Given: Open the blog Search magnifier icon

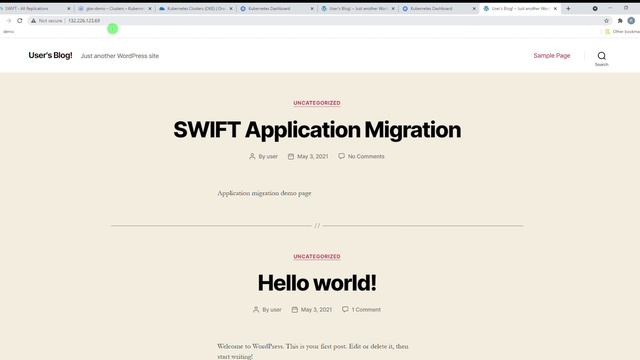Looking at the screenshot, I should pyautogui.click(x=601, y=56).
